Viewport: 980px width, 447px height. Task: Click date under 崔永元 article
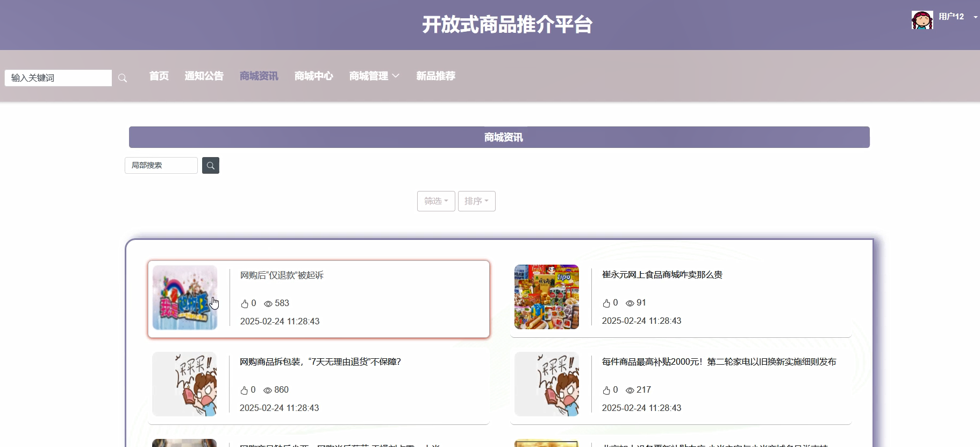point(642,321)
